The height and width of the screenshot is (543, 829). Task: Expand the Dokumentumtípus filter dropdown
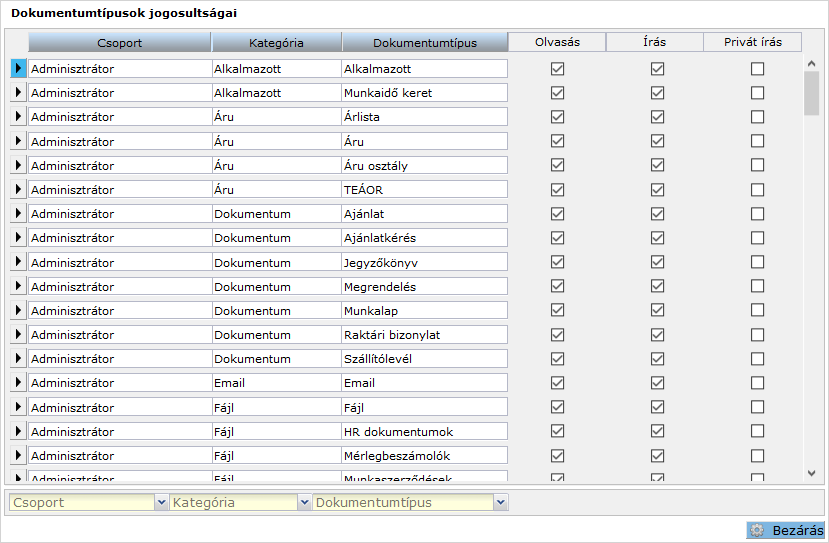pyautogui.click(x=501, y=502)
